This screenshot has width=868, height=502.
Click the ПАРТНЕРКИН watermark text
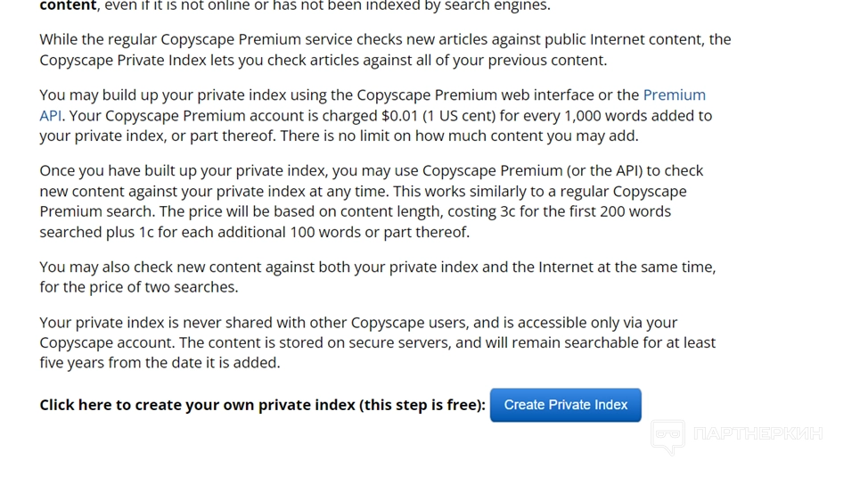pos(757,434)
